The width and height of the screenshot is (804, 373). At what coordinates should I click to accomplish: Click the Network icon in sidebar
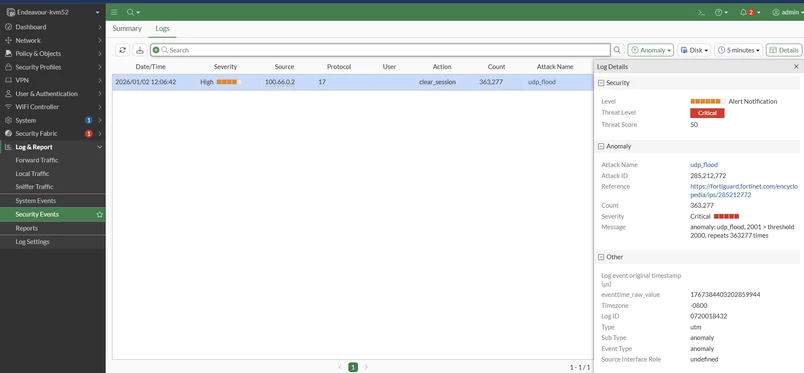click(8, 40)
